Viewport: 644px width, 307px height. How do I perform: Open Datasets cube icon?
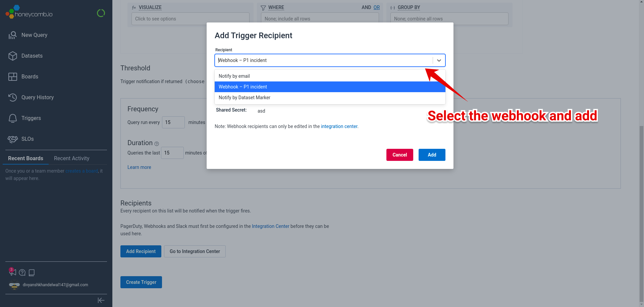(x=13, y=56)
